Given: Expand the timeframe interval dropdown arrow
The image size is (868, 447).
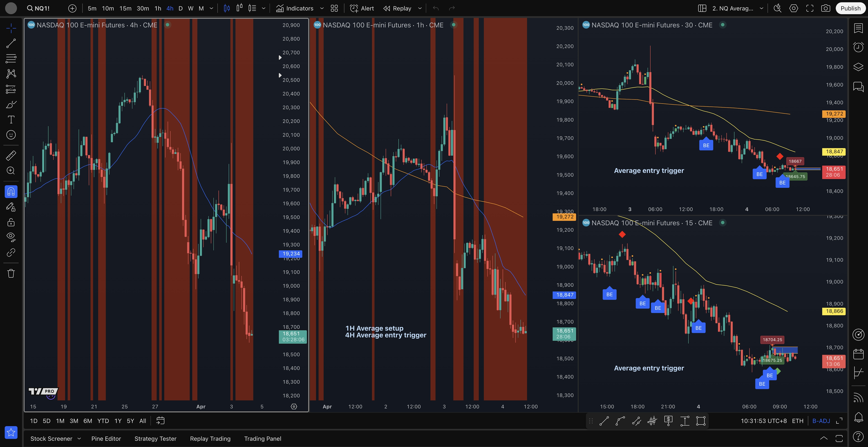Looking at the screenshot, I should [211, 8].
